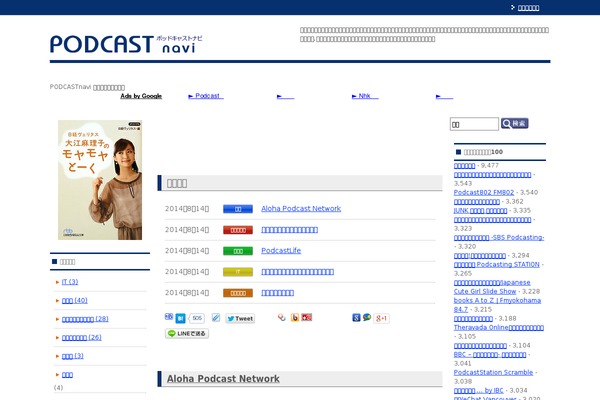This screenshot has height=400, width=600.
Task: Click the red-and-white chain bookmark icon
Action: point(282,317)
